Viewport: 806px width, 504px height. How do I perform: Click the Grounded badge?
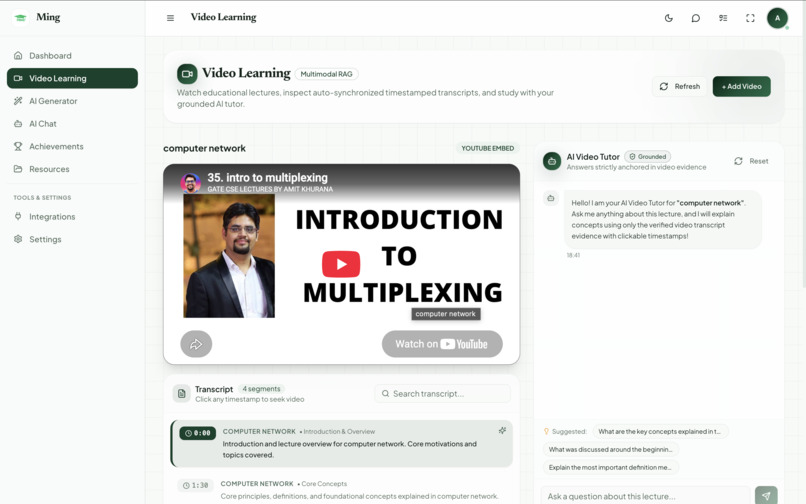click(648, 156)
